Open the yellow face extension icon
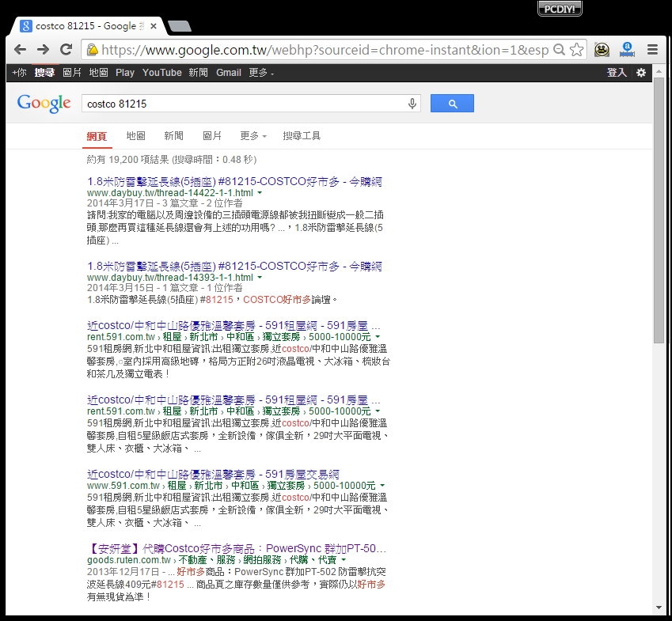 [602, 50]
